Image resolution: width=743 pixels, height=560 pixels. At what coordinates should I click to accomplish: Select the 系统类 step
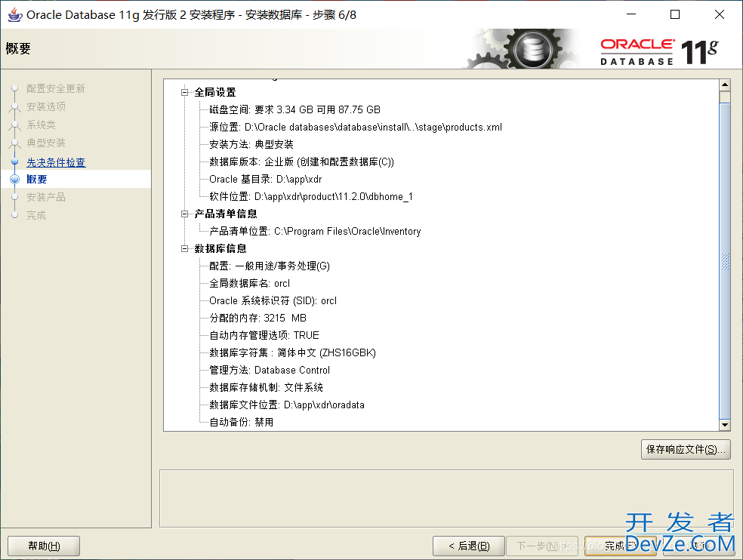click(x=42, y=125)
